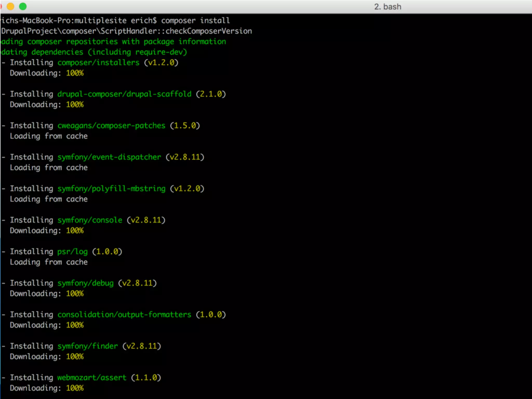Click 'symfony/polyfill-mbstring' package name

coord(111,189)
